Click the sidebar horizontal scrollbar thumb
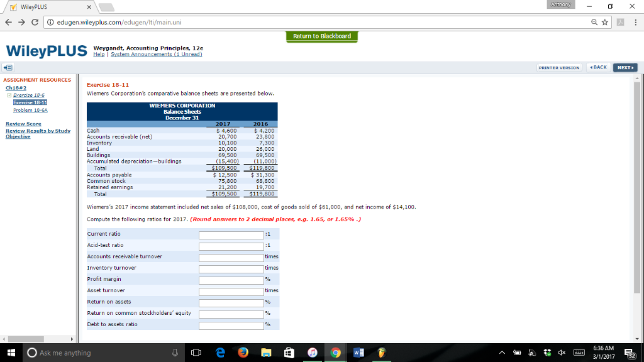644x362 pixels. [26, 339]
